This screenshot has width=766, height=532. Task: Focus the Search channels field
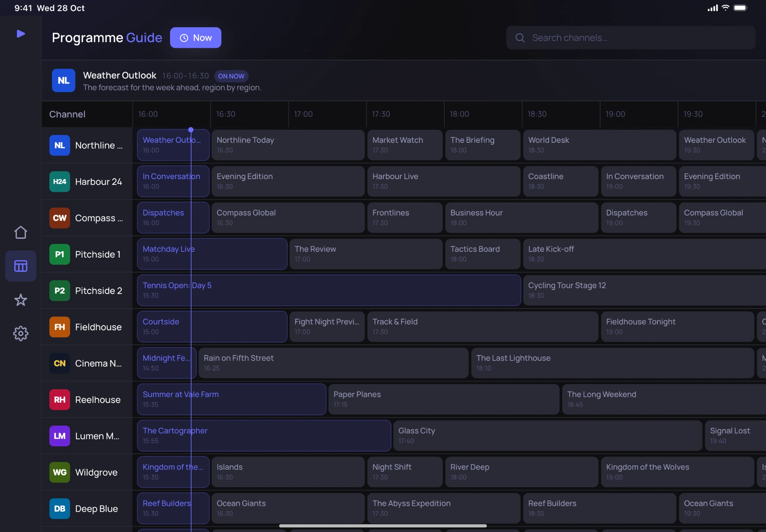pos(631,38)
